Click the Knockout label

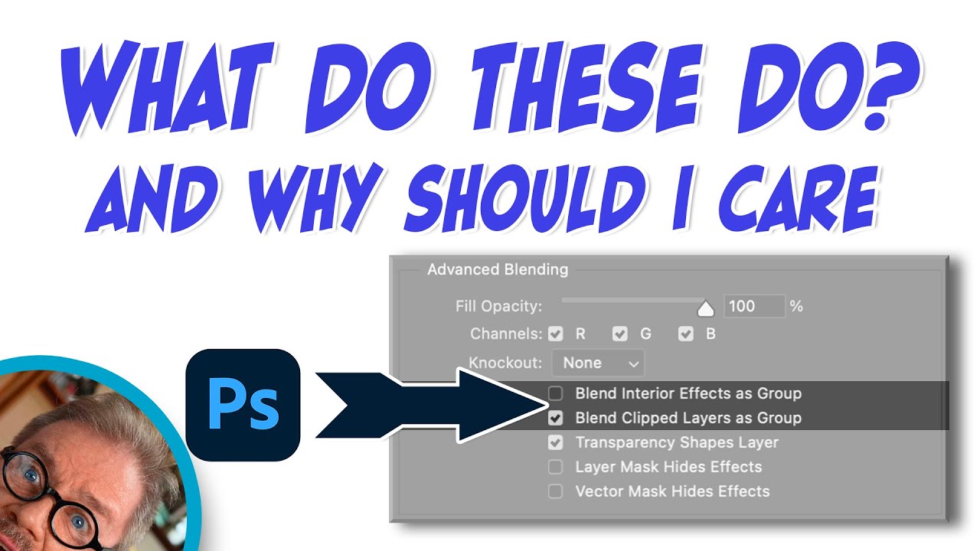[x=506, y=364]
